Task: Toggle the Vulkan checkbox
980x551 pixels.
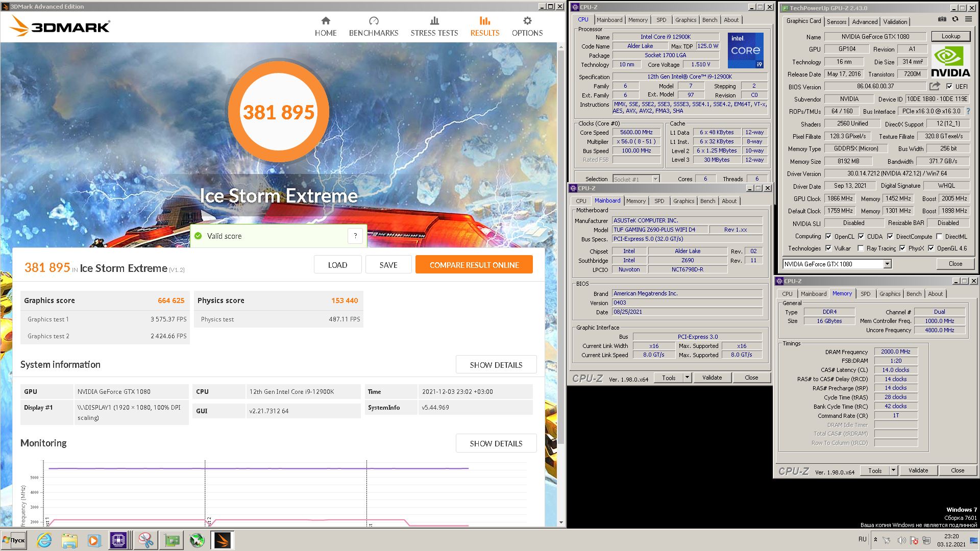Action: (828, 248)
